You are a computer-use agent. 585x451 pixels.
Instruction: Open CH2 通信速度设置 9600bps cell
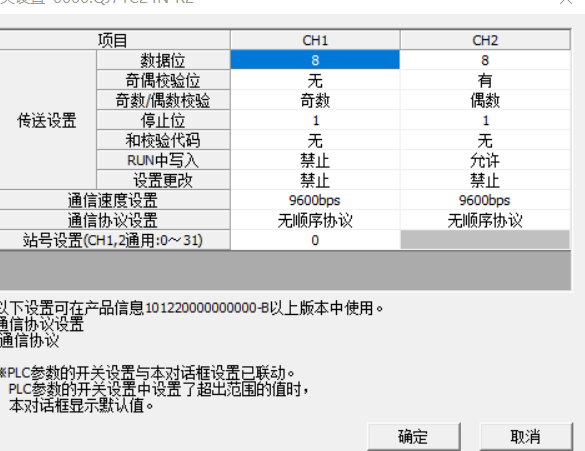click(485, 200)
